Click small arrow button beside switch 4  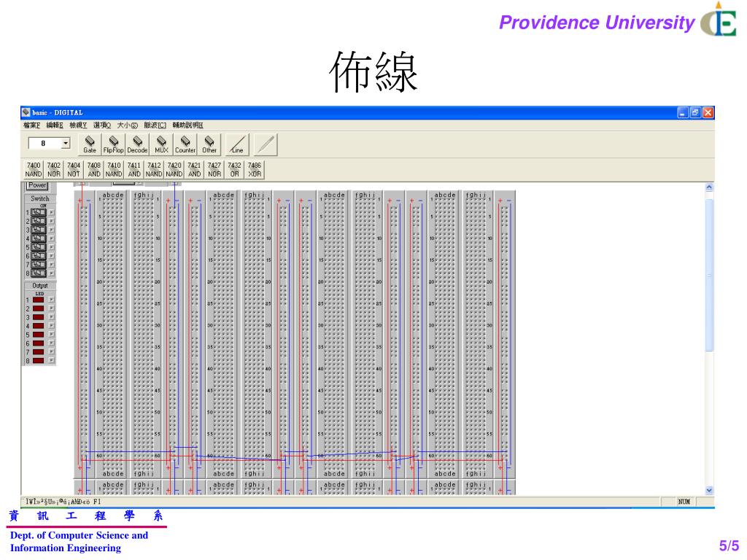(x=52, y=238)
